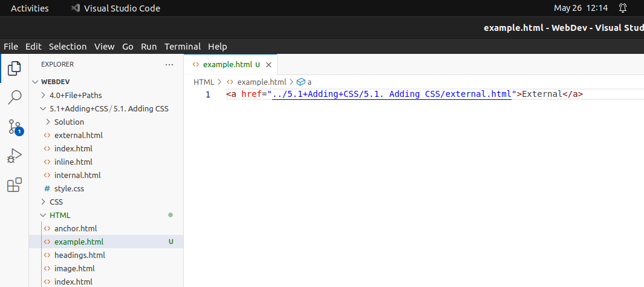Open the Terminal menu

click(x=182, y=47)
